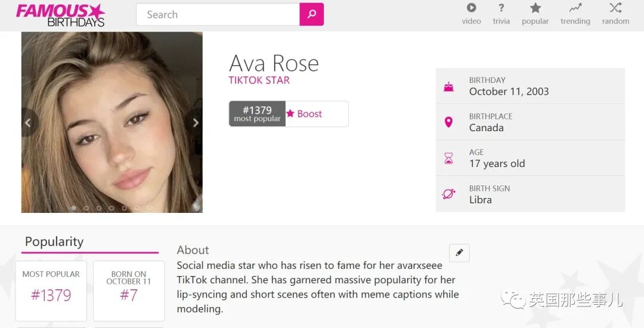Select the second carousel dot indicator
This screenshot has height=328, width=644.
click(x=86, y=208)
